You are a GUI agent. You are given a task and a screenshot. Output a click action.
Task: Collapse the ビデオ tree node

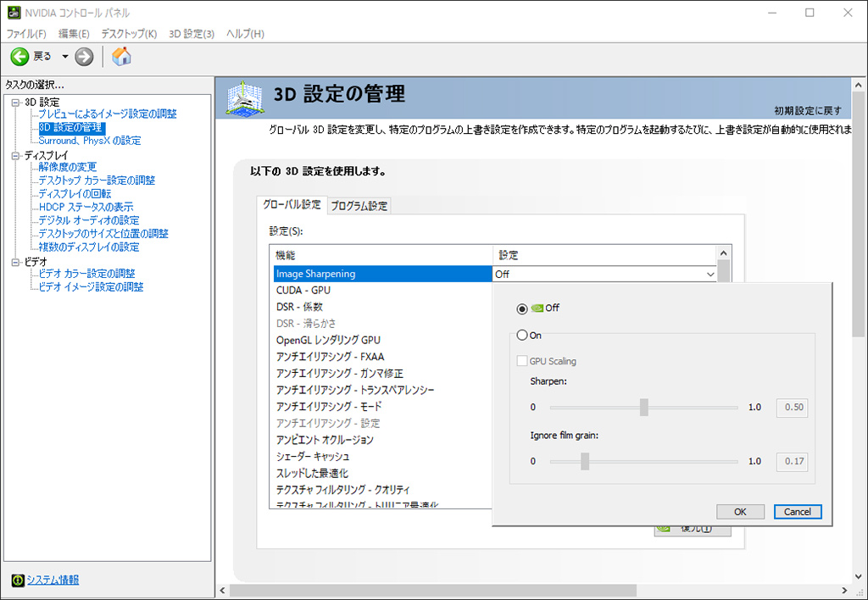(x=16, y=263)
